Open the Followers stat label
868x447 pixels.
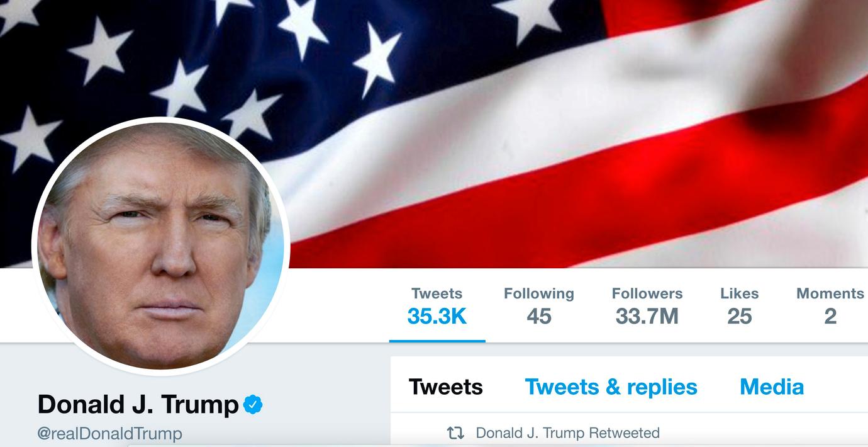tap(647, 293)
